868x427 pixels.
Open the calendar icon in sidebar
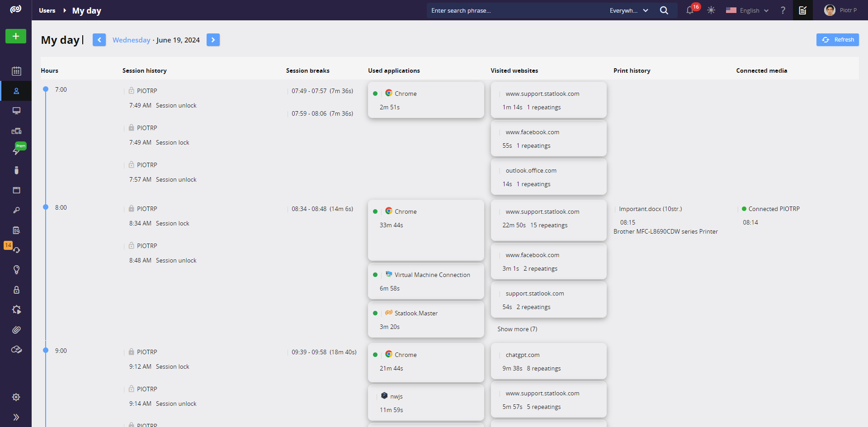click(16, 71)
